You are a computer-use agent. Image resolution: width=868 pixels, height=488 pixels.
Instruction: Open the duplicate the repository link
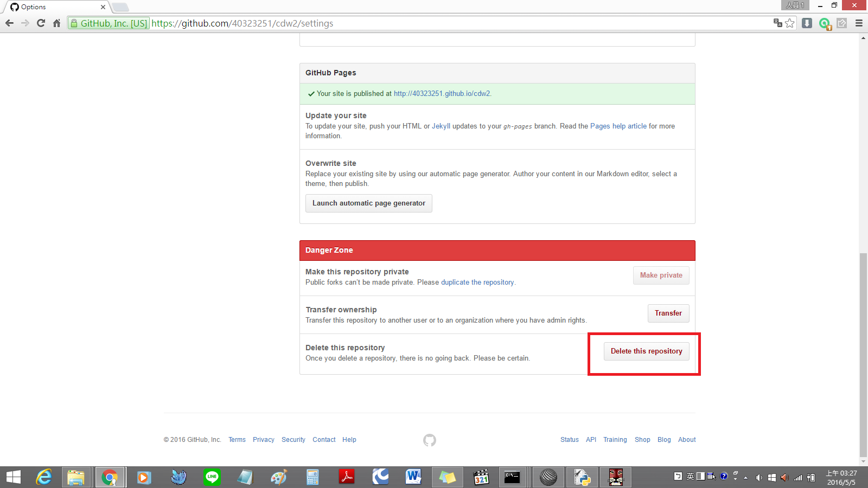[x=477, y=282]
